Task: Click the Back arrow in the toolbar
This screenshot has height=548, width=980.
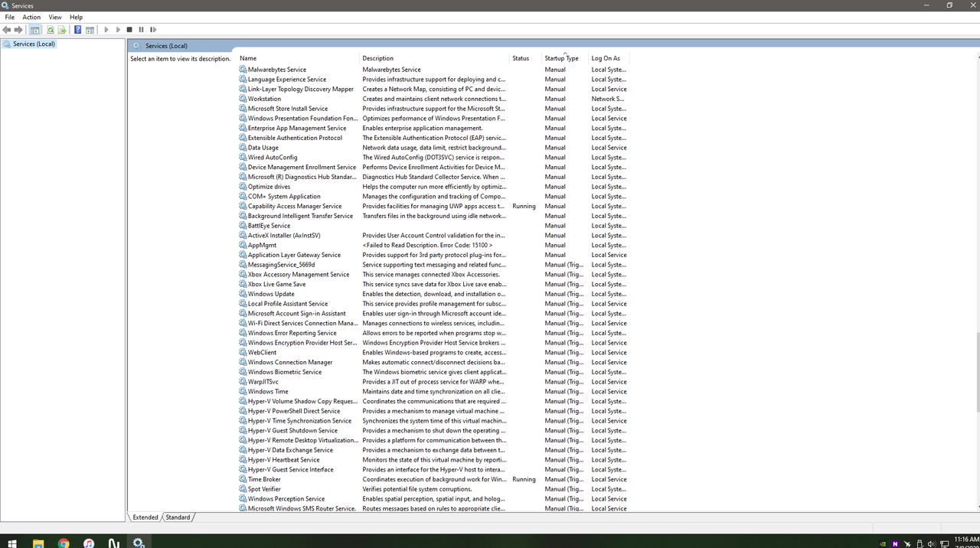Action: [x=7, y=30]
